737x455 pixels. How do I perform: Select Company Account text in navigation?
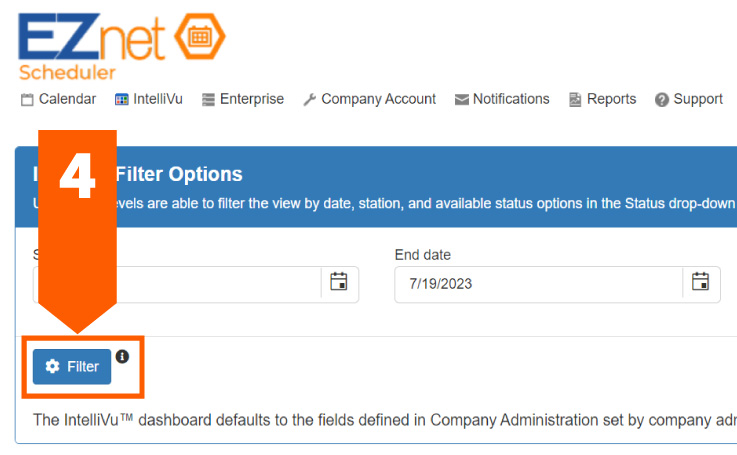pos(378,99)
